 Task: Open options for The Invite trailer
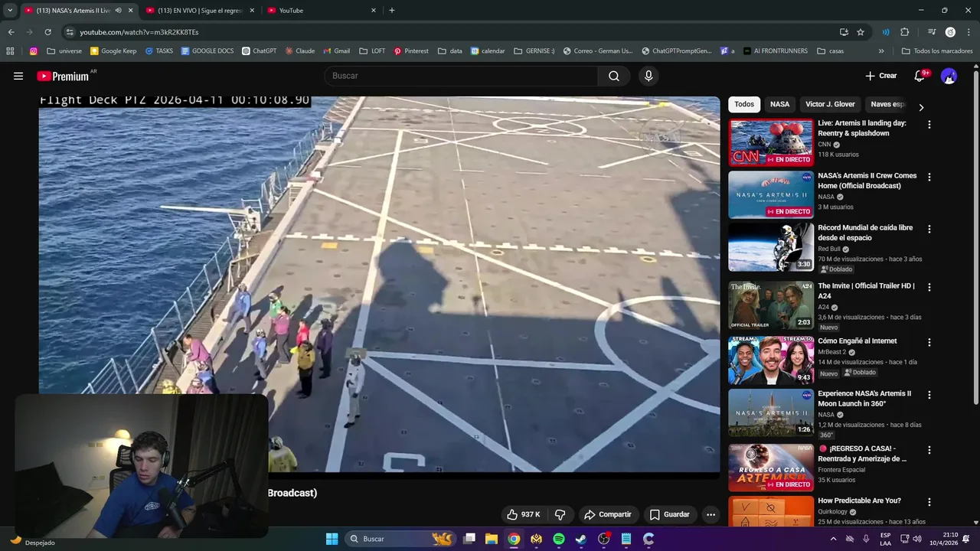(x=929, y=287)
